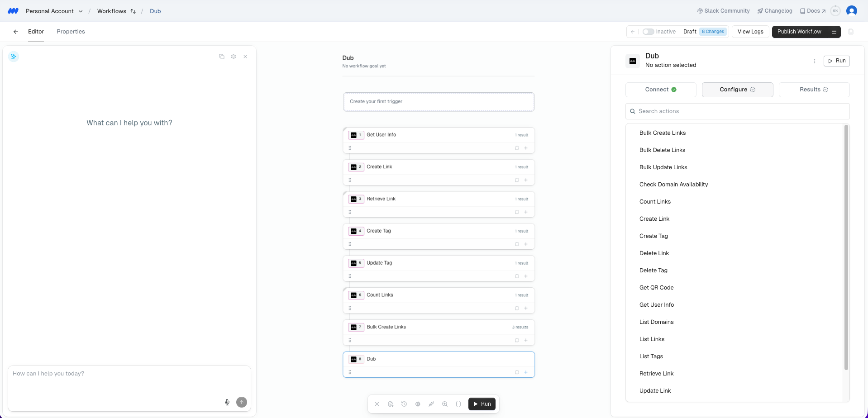
Task: Click the Publish Workflow button
Action: tap(799, 32)
